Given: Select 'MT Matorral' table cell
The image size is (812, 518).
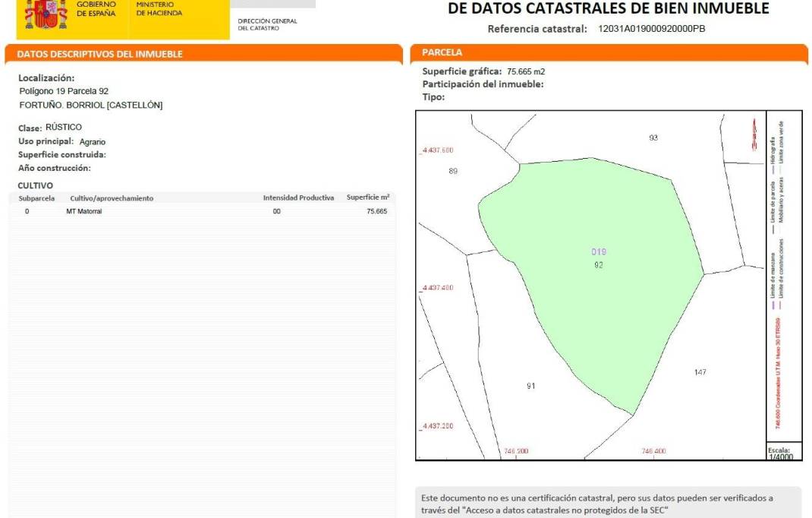Looking at the screenshot, I should (x=84, y=212).
